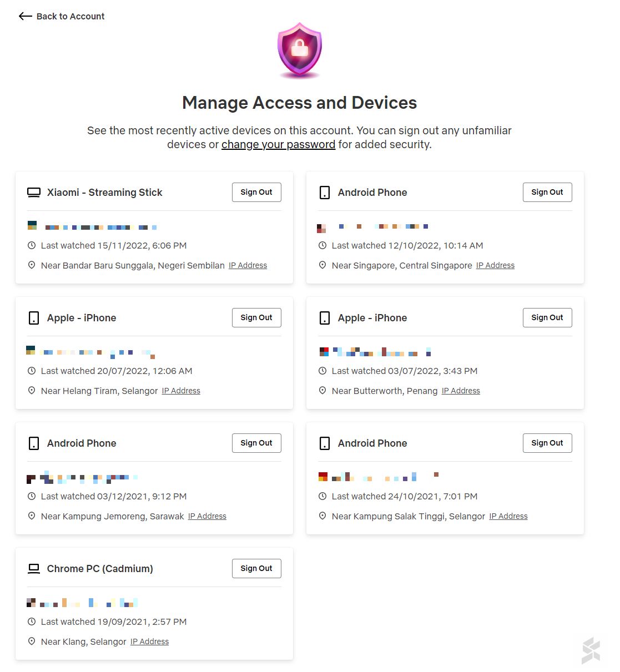Click phone icon of Helang Tiram iPhone
Screen dimensions: 620x672
click(x=34, y=318)
